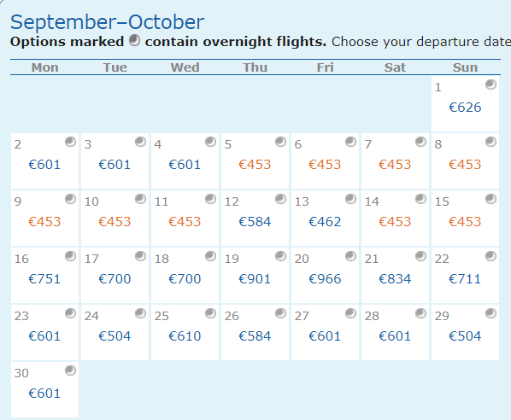
Task: Choose the €601 fare on day 30
Action: pyautogui.click(x=44, y=394)
